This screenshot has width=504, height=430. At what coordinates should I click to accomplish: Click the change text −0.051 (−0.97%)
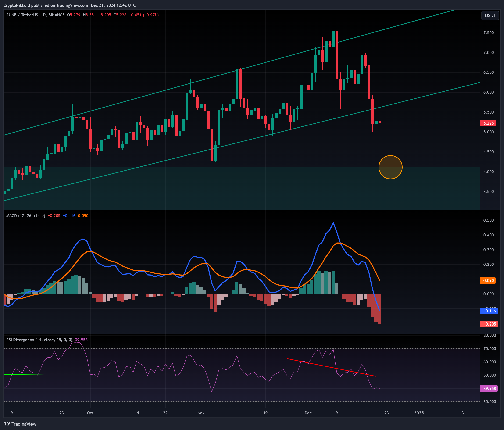pos(144,15)
